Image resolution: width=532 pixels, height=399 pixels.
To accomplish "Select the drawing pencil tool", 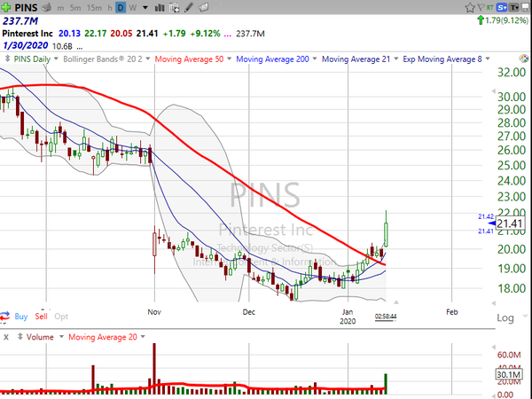I will click(189, 7).
